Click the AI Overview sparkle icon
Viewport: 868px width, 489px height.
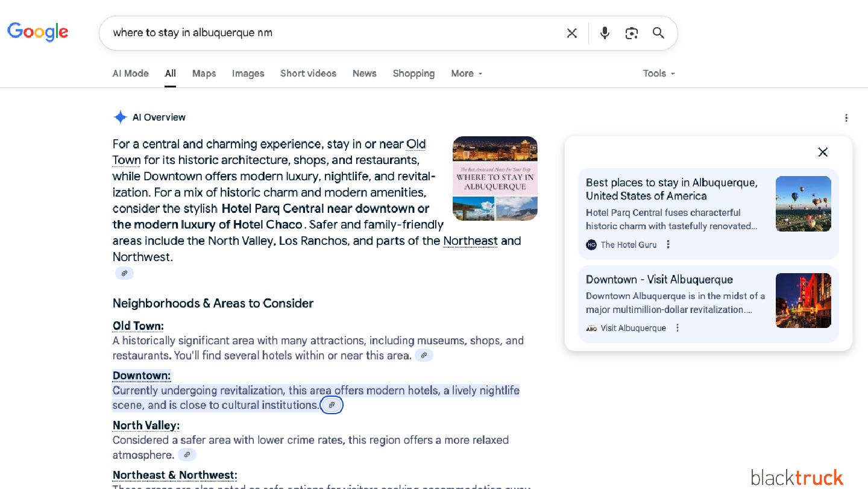[121, 118]
